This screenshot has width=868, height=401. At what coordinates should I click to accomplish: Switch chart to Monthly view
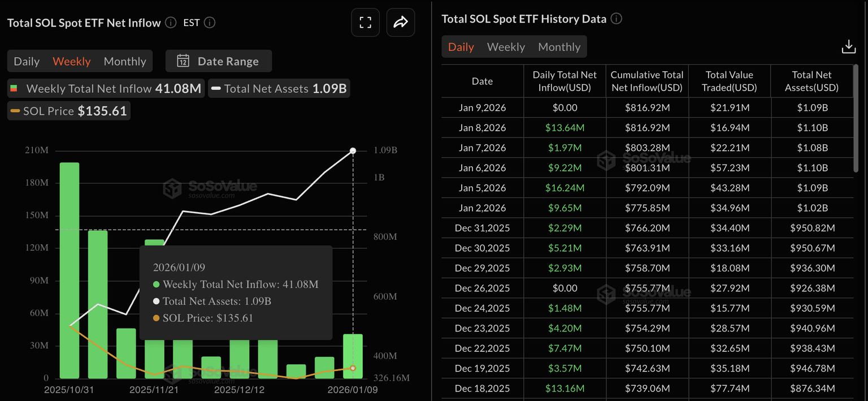[x=125, y=61]
